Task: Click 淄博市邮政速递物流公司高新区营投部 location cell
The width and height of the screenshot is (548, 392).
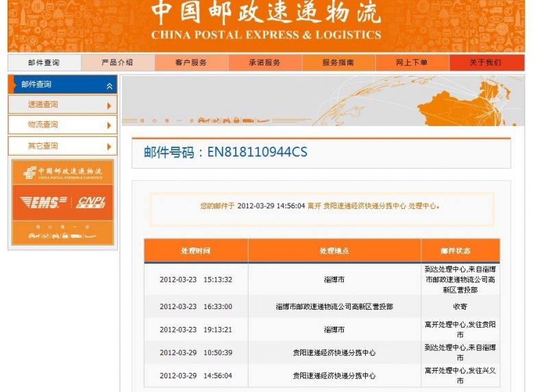Action: (334, 306)
